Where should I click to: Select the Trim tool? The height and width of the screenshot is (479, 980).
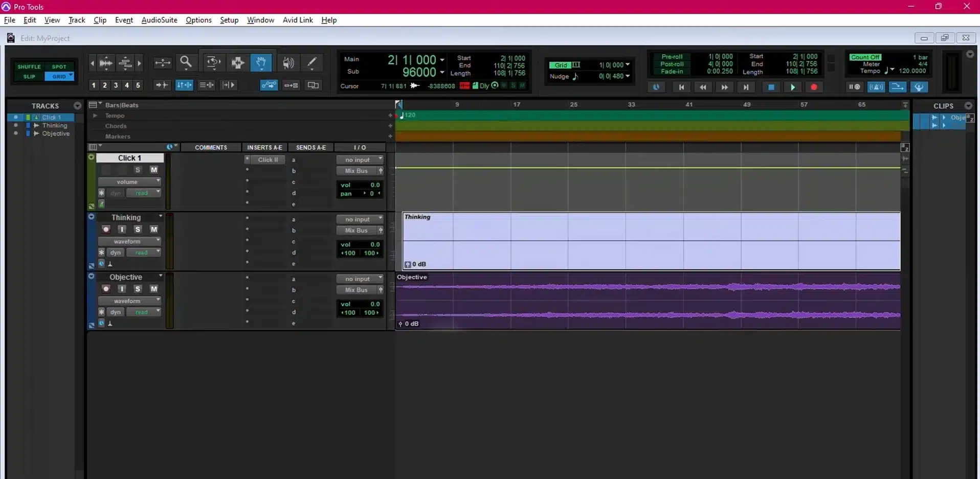[213, 63]
